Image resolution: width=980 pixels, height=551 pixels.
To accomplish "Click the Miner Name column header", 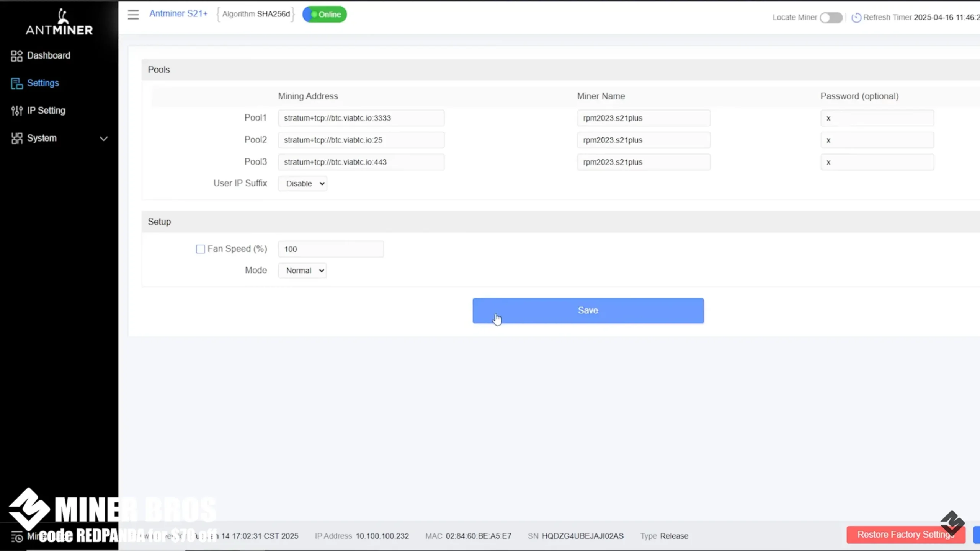I will click(x=601, y=96).
